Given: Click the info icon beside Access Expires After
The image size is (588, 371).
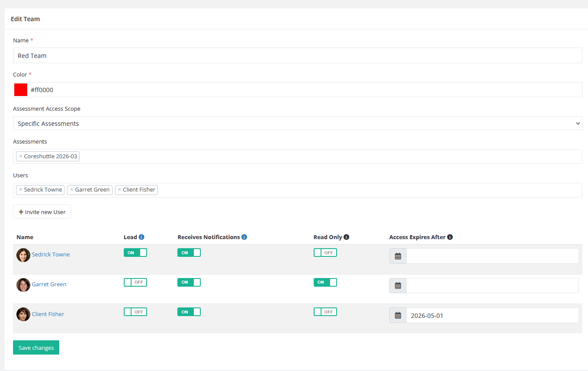Looking at the screenshot, I should pos(450,237).
